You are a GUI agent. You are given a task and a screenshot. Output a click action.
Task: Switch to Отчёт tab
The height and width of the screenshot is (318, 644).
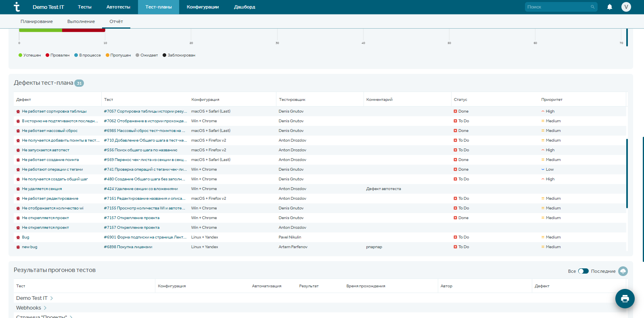coord(116,21)
